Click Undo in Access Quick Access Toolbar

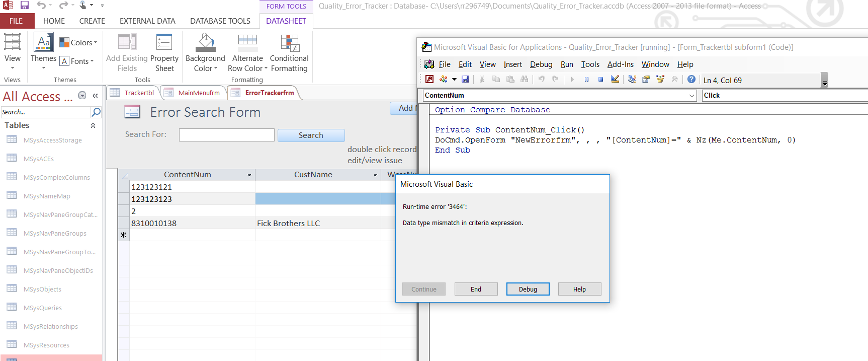(x=41, y=6)
